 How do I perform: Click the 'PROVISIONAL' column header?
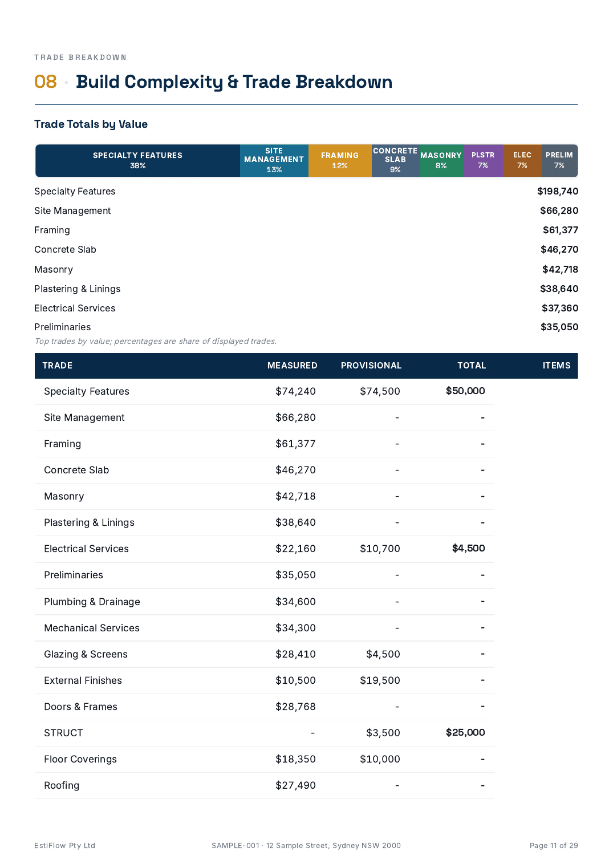tap(371, 366)
